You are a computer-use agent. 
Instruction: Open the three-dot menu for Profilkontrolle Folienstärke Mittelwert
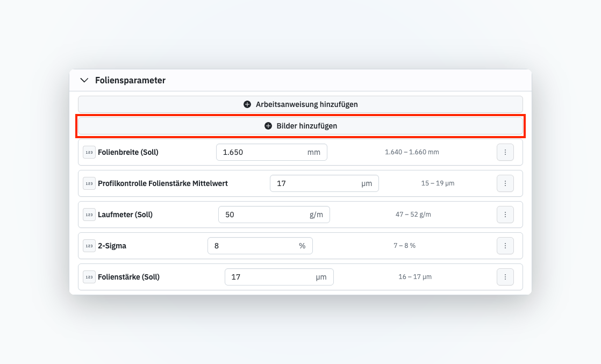(x=505, y=183)
